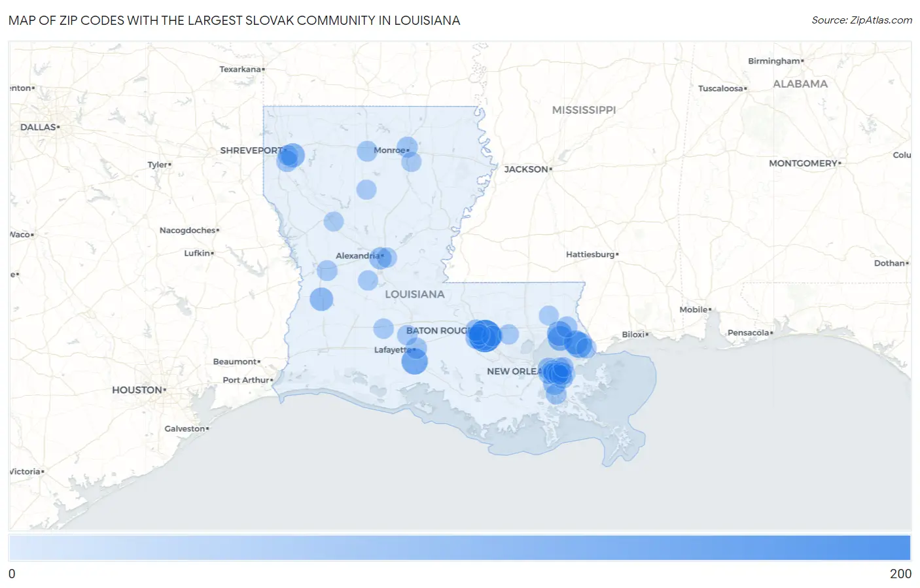Click the LOUISIANA state label
The height and width of the screenshot is (588, 920).
[x=415, y=294]
